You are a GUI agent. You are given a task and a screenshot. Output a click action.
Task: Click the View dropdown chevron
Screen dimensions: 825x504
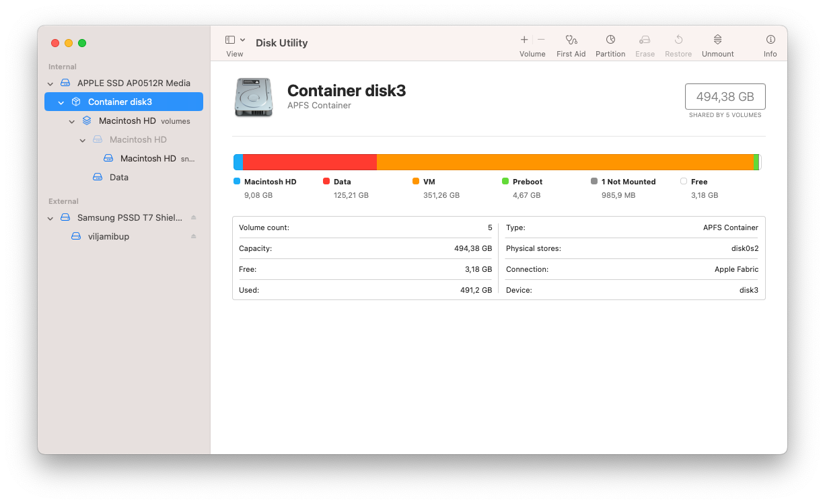pyautogui.click(x=243, y=40)
